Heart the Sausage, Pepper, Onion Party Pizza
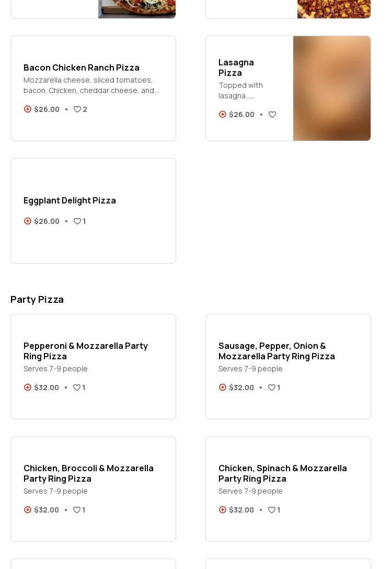392x569 pixels. tap(272, 388)
